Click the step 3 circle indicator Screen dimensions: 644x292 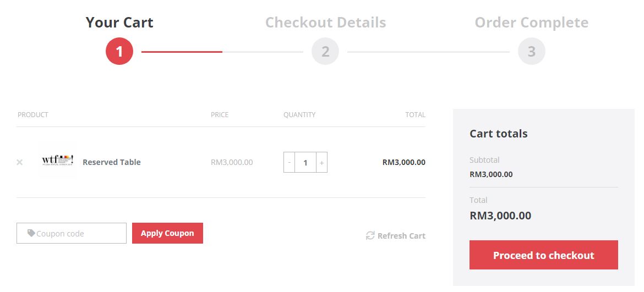(x=532, y=51)
